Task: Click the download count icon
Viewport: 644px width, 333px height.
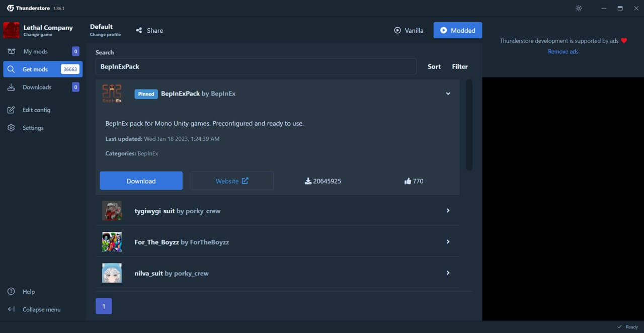Action: [308, 181]
